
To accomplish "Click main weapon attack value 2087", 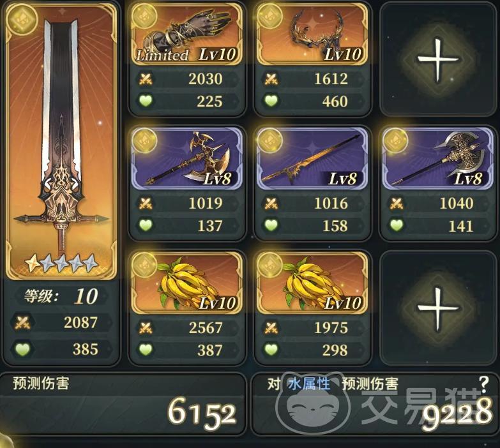I will coord(80,322).
